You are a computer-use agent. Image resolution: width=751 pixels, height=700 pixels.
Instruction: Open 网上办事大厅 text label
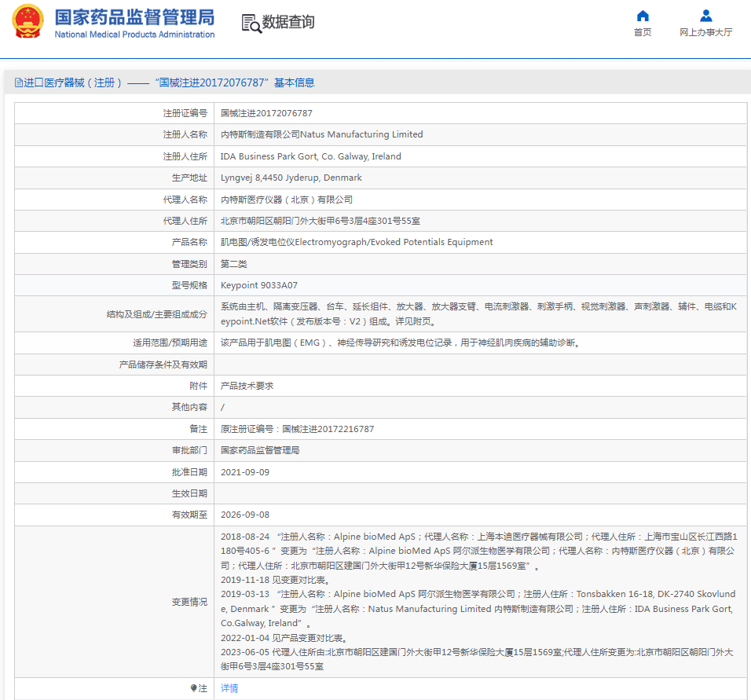[705, 32]
